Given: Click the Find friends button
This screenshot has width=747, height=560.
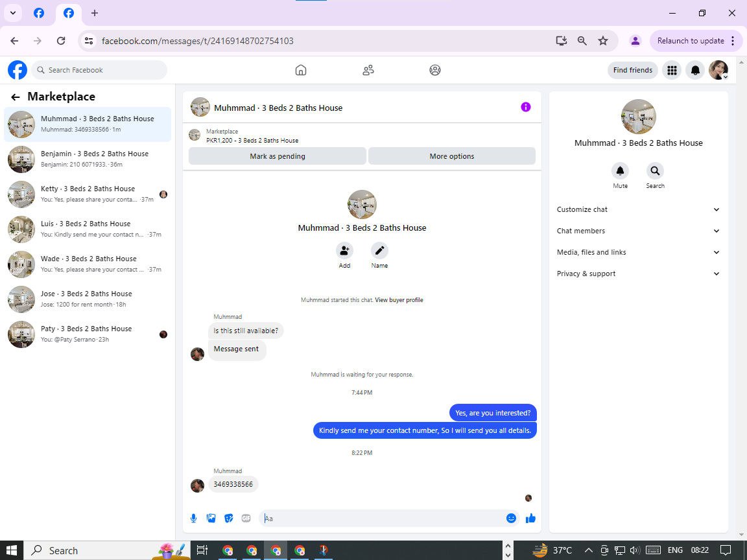Looking at the screenshot, I should pyautogui.click(x=633, y=70).
